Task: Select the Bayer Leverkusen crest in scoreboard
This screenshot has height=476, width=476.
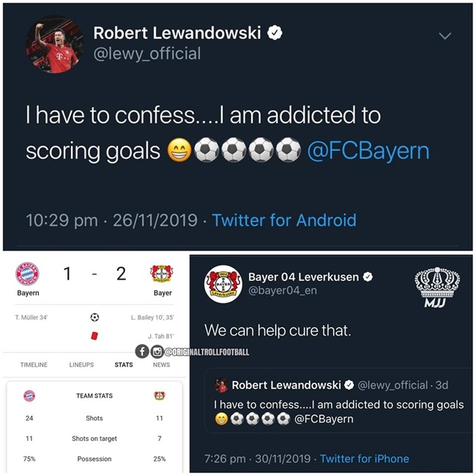Action: (x=162, y=274)
